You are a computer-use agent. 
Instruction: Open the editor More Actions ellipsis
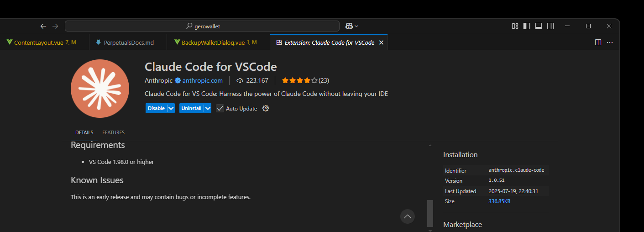610,42
